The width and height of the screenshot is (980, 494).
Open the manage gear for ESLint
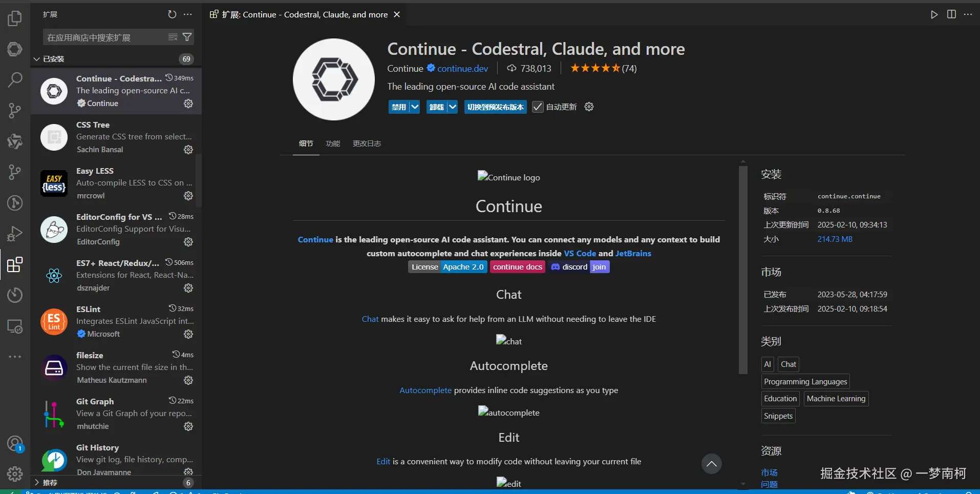188,334
